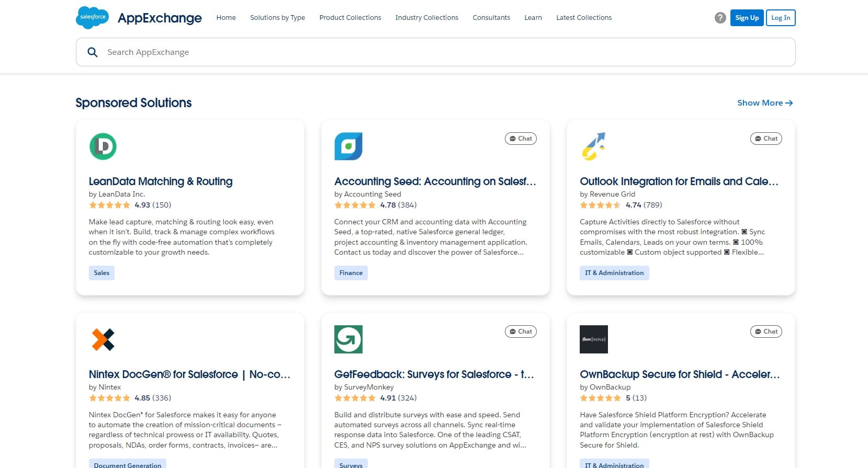Open the help question mark icon
The height and width of the screenshot is (468, 868).
tap(720, 18)
